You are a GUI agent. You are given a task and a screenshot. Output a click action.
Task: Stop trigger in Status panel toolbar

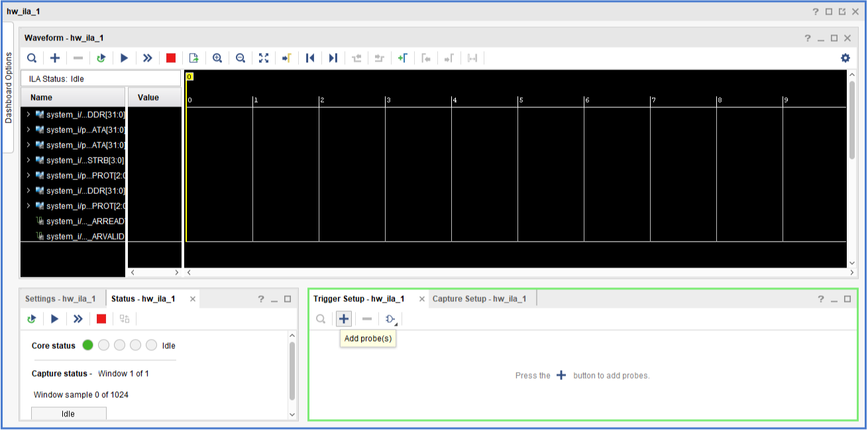coord(101,319)
